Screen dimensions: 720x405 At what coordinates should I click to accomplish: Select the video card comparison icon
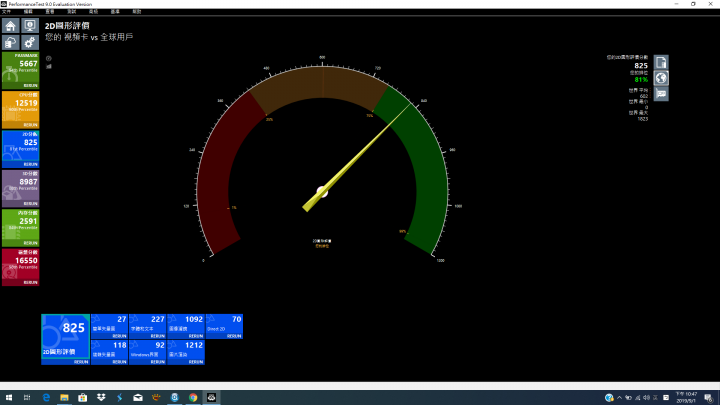661,94
